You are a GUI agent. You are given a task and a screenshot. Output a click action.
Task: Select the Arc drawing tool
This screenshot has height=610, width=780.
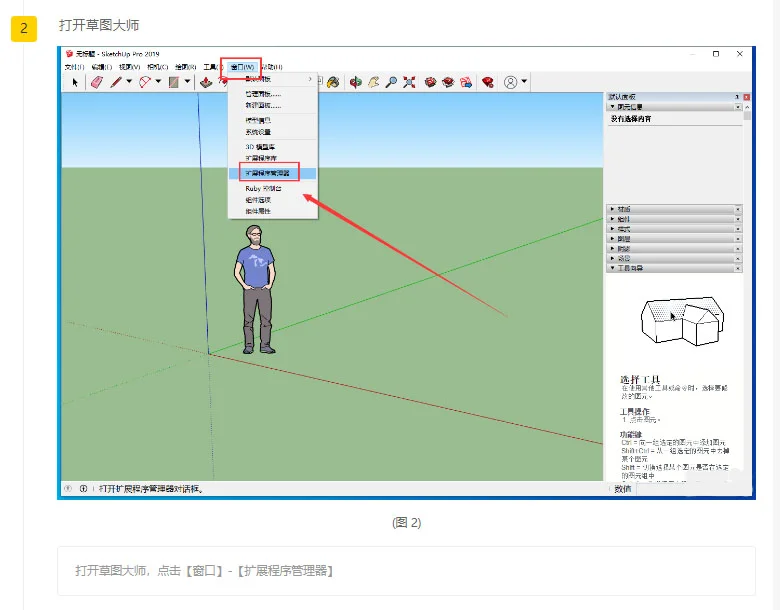(x=145, y=82)
